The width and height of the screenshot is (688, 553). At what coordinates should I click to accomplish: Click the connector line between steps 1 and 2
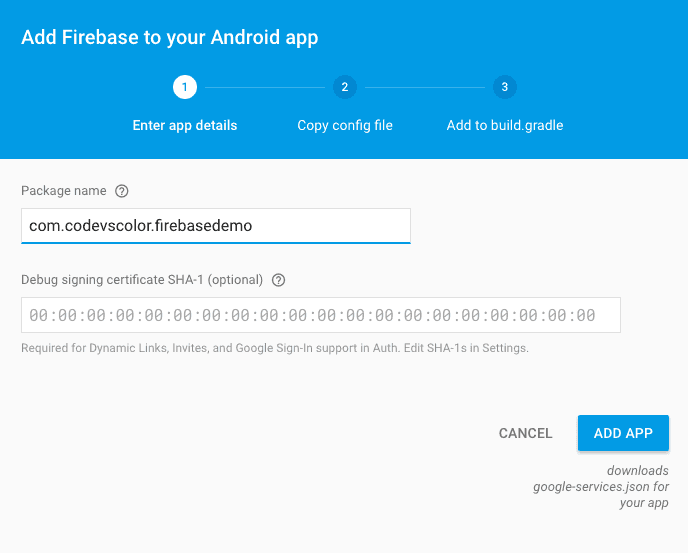[x=264, y=87]
